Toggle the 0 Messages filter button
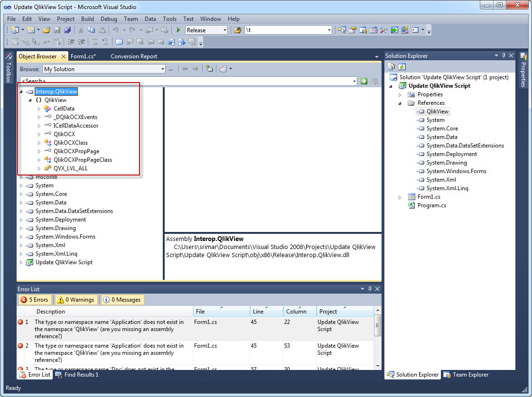This screenshot has width=532, height=397. (x=122, y=300)
